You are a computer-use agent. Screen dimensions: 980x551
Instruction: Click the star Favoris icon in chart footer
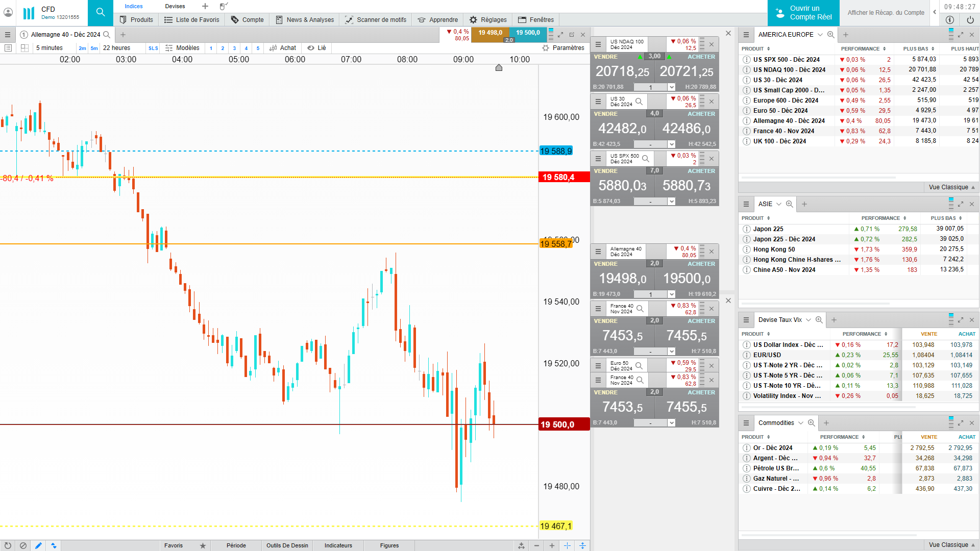point(203,545)
